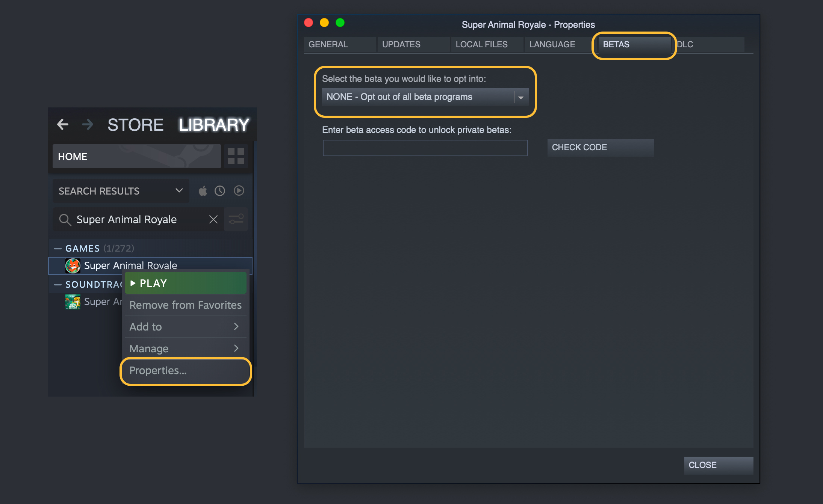Viewport: 823px width, 504px height.
Task: Open the LIBRARY section
Action: tap(214, 125)
